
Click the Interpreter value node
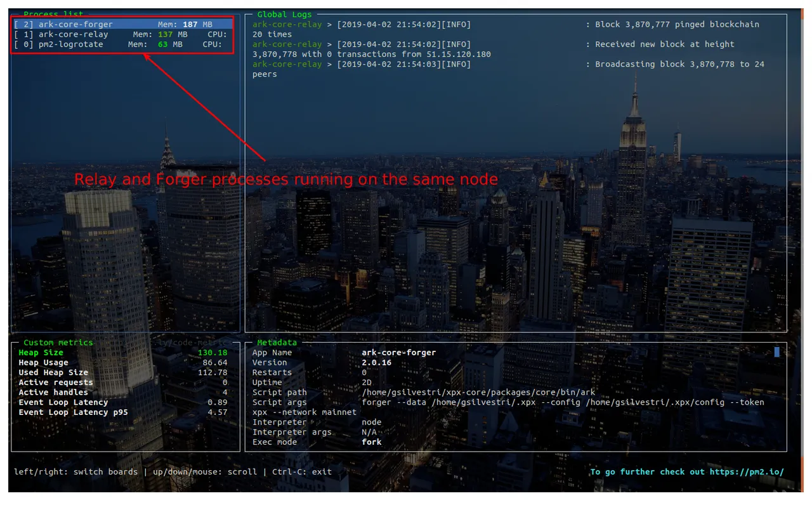372,422
